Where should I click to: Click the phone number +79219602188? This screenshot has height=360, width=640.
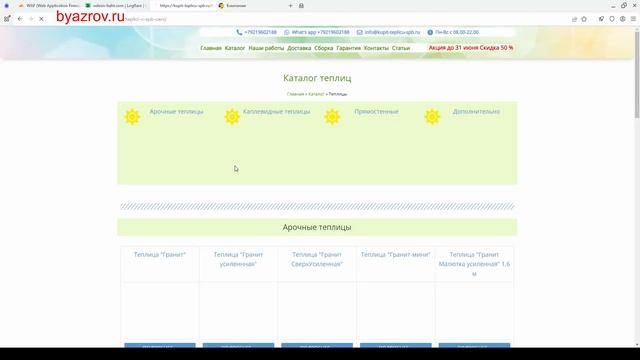coord(260,32)
